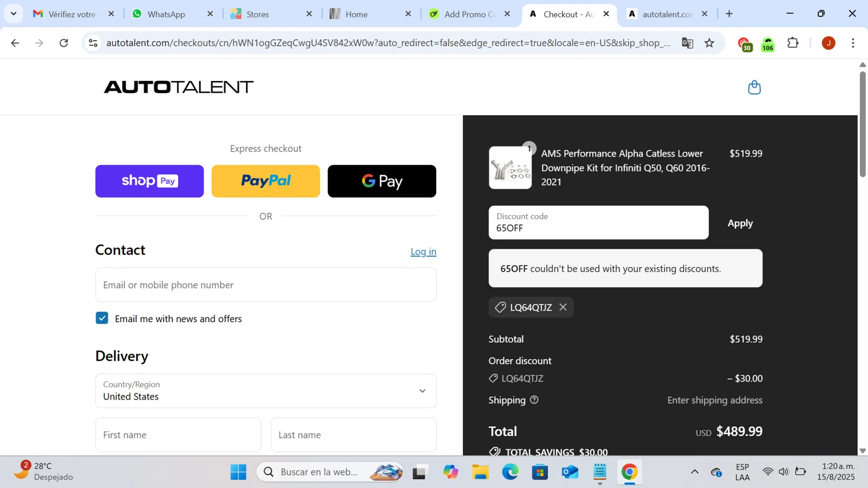Close the Stores tab
The height and width of the screenshot is (488, 868).
(x=309, y=14)
